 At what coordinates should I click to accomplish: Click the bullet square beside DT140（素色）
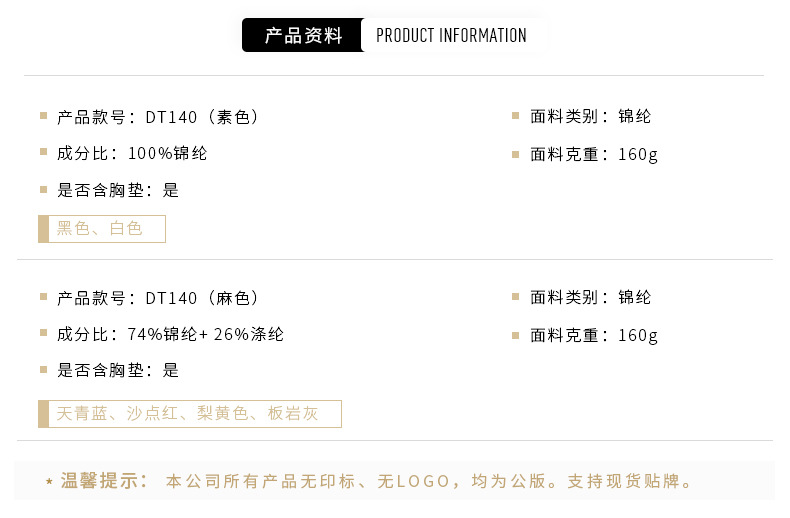click(44, 116)
